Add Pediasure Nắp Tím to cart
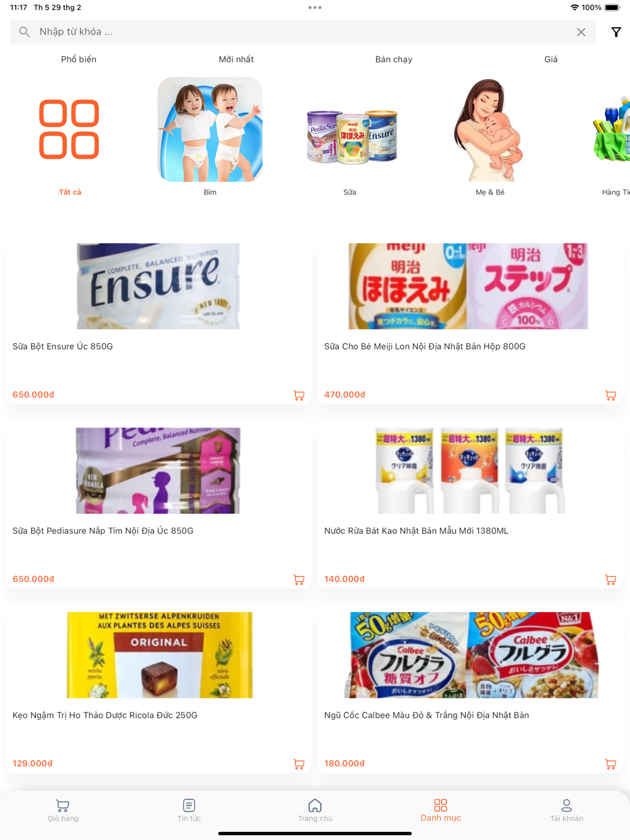630x840 pixels. tap(299, 580)
